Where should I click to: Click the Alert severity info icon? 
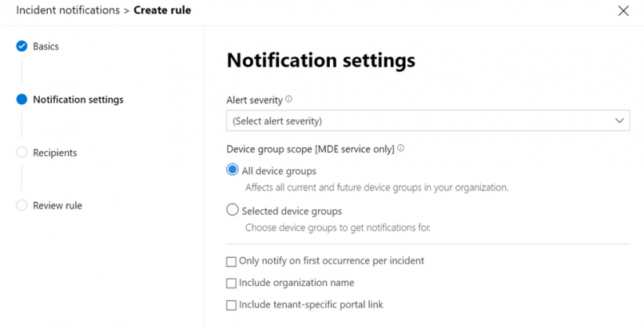pos(289,99)
